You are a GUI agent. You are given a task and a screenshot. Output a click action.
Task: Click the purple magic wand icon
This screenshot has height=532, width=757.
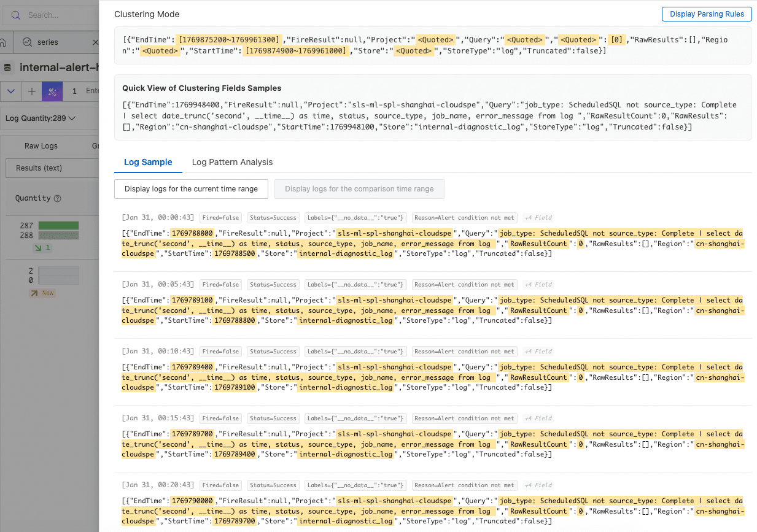pos(52,91)
